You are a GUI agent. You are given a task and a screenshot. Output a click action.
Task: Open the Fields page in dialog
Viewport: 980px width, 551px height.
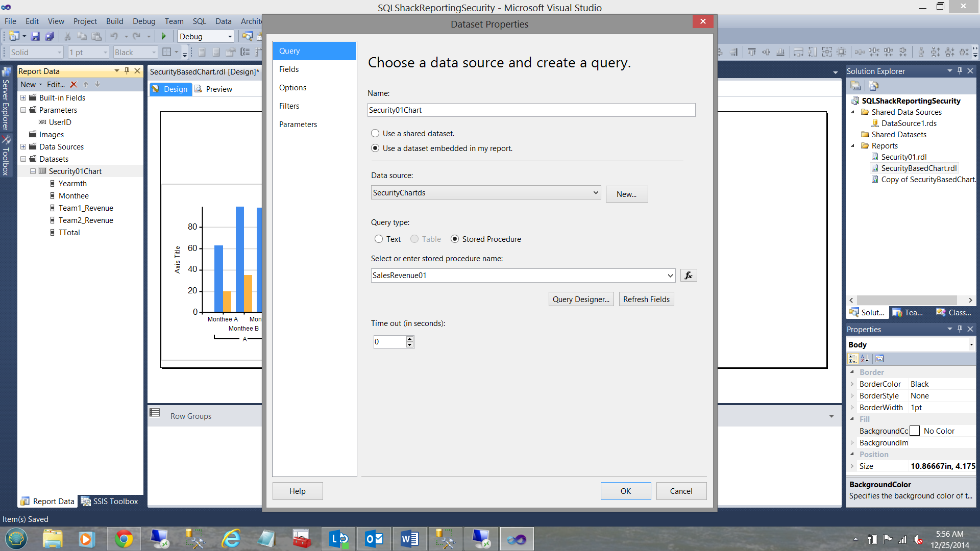pos(289,69)
